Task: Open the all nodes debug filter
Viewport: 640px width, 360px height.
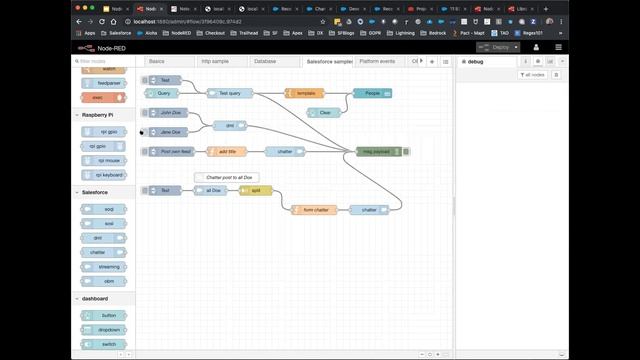Action: coord(533,75)
